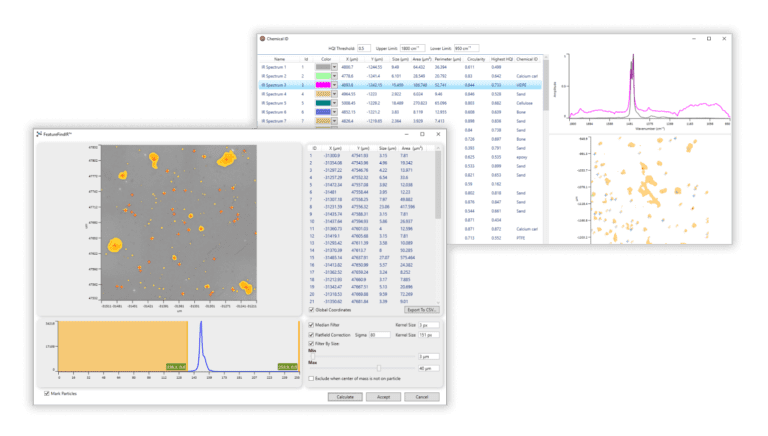Click the Min size value field
This screenshot has height=436, width=768.
point(429,357)
